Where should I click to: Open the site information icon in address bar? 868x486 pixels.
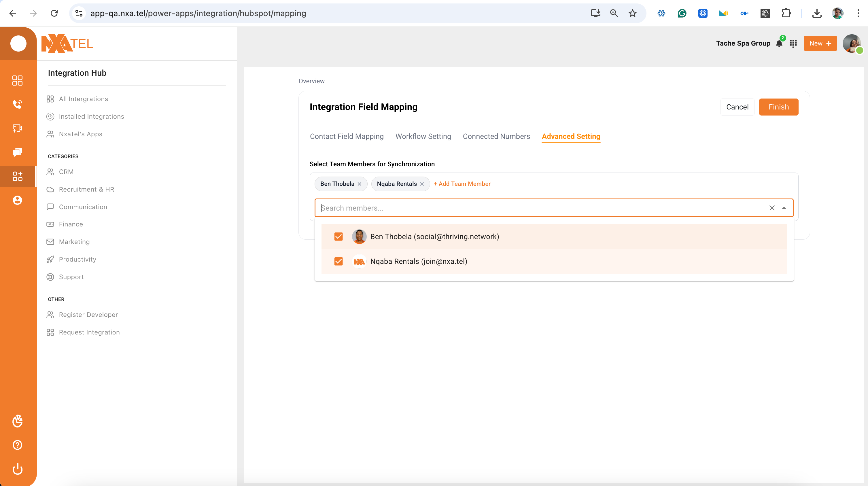pos(79,13)
